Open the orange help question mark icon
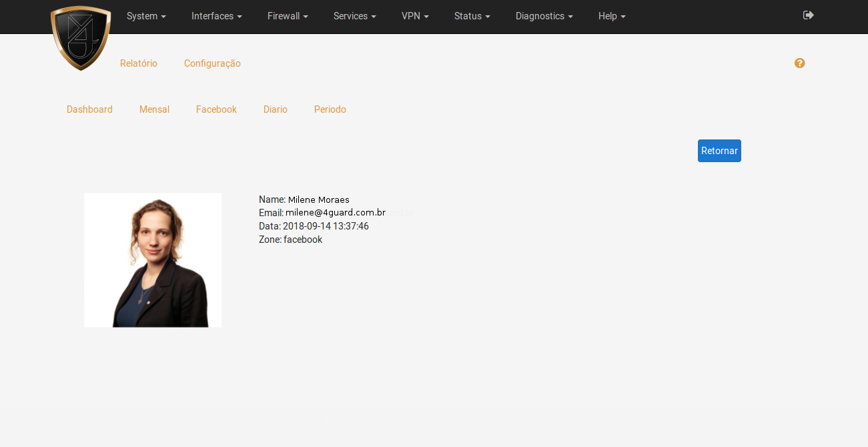Image resolution: width=868 pixels, height=447 pixels. (x=799, y=63)
